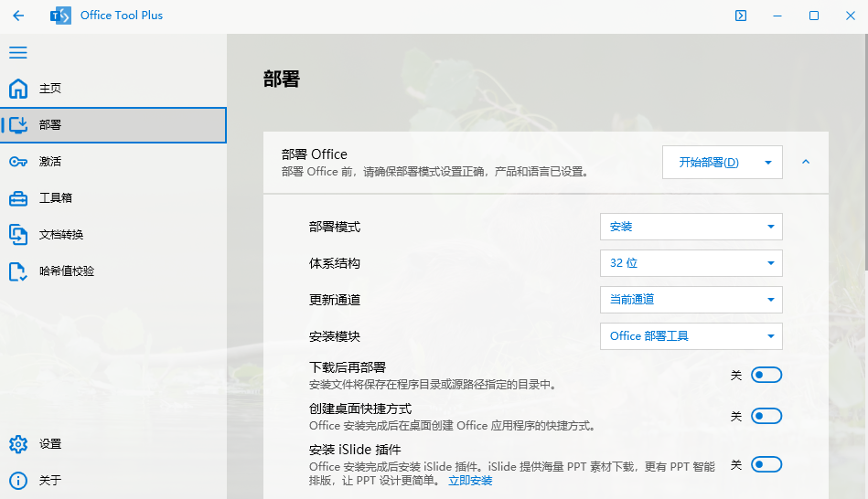The width and height of the screenshot is (868, 499).
Task: Turn on 创建桌面快捷方式 toggle
Action: [766, 416]
